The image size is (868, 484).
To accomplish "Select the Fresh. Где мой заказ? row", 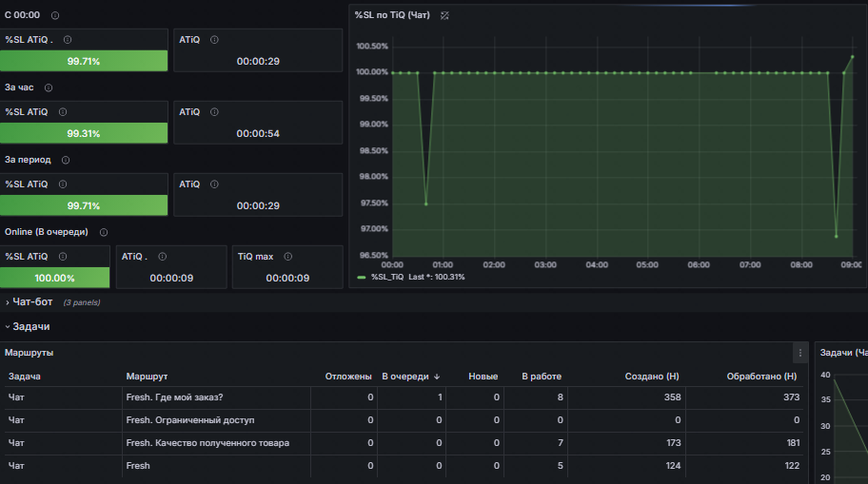I will (404, 397).
